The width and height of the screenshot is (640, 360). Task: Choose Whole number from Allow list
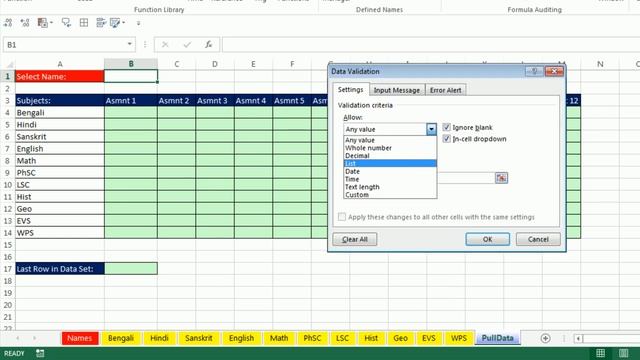click(x=390, y=148)
